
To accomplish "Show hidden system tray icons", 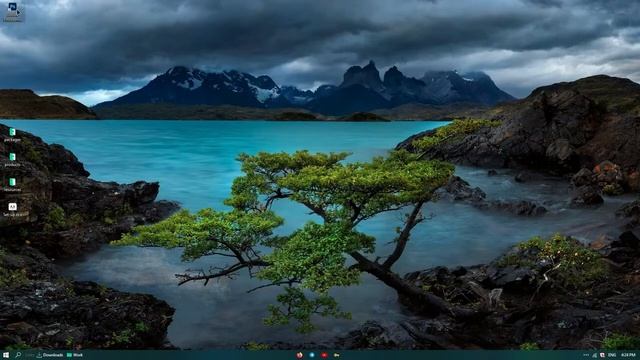I will [586, 355].
